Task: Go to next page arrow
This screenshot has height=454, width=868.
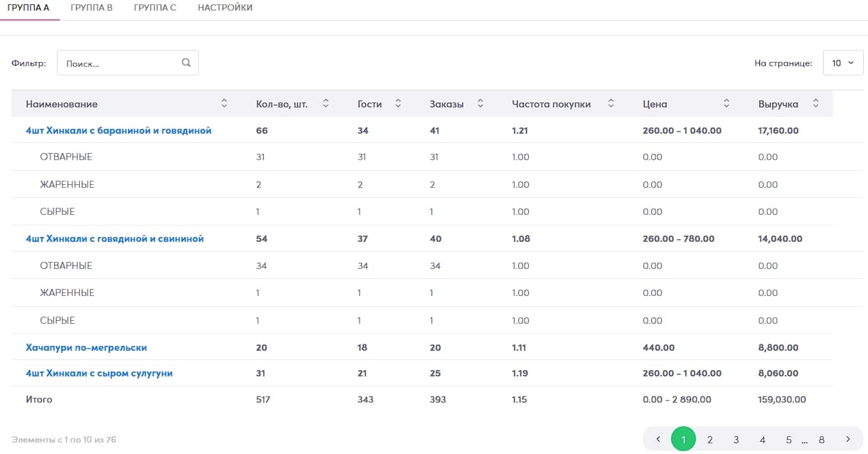Action: point(847,440)
